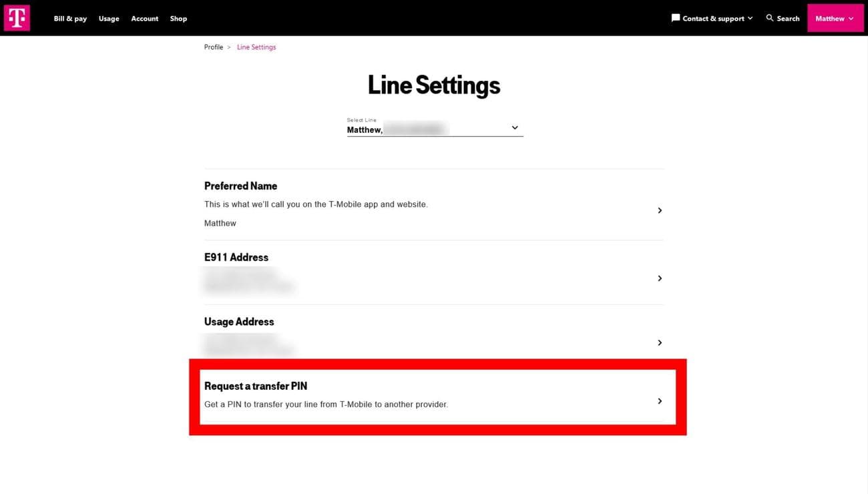Click the Contact & support chat icon

[x=675, y=18]
